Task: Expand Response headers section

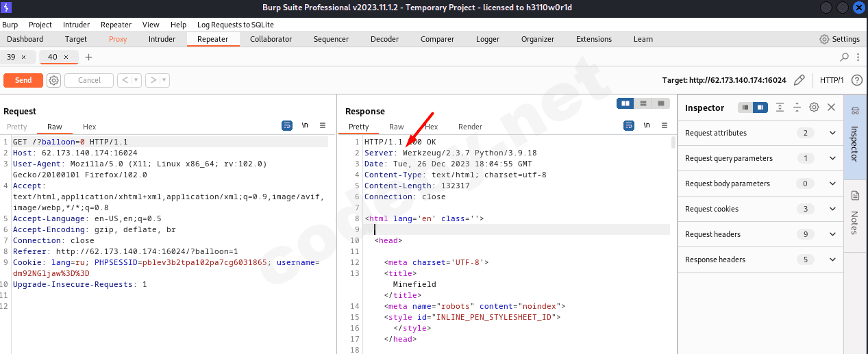Action: [x=832, y=260]
